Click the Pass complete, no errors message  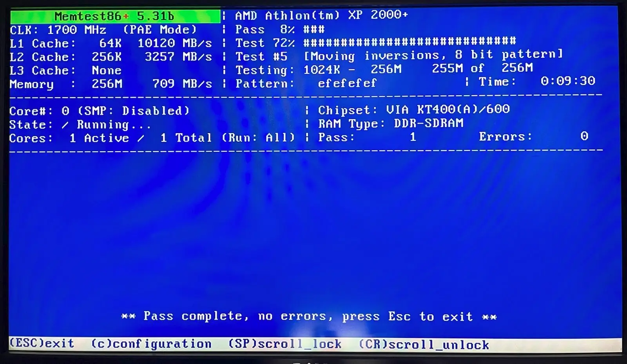tap(309, 316)
